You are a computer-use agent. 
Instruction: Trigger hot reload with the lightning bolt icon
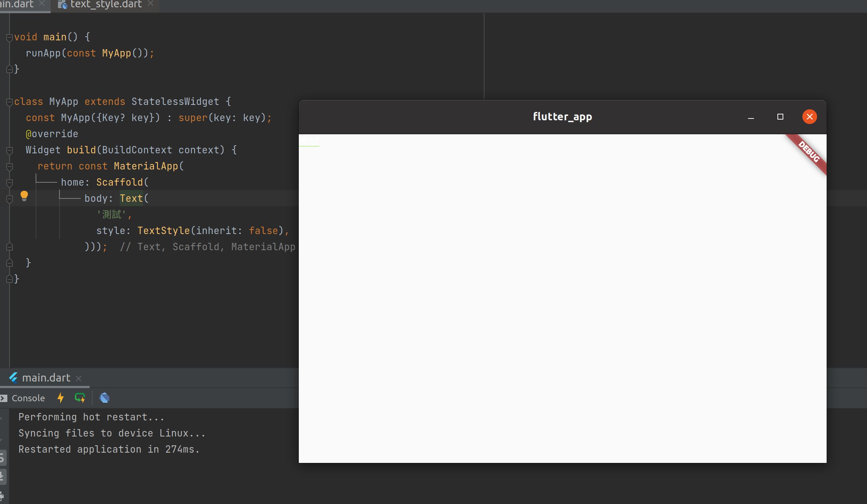60,398
